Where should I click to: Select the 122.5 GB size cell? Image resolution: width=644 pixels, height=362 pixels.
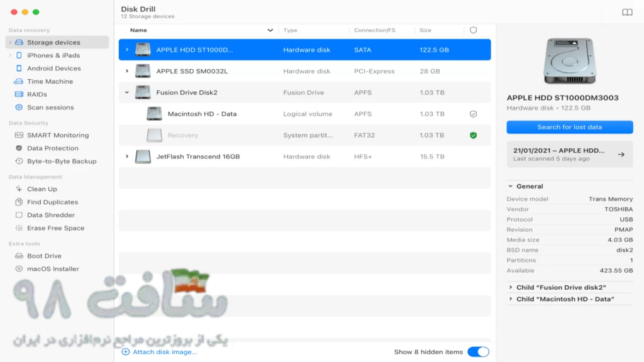[434, 50]
